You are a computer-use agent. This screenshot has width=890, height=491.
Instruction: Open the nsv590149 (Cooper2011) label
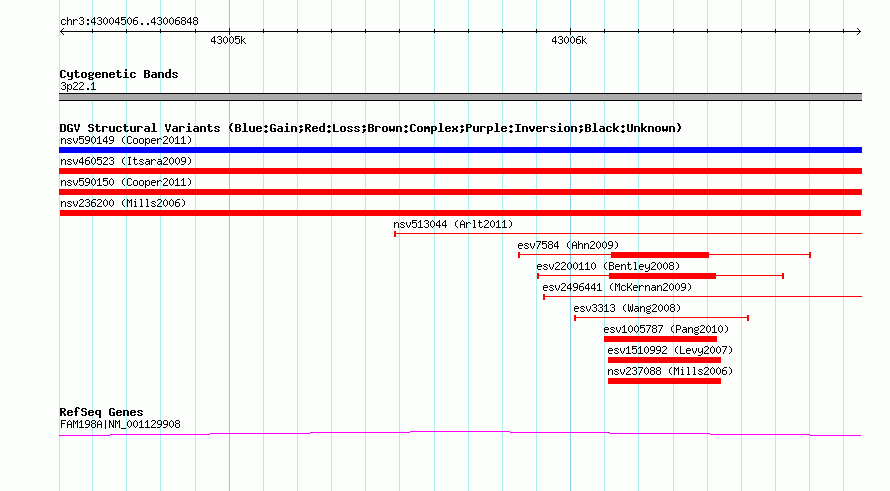(126, 140)
